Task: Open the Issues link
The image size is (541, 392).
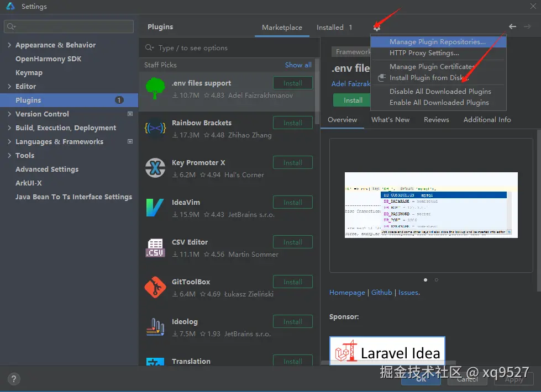Action: tap(409, 293)
